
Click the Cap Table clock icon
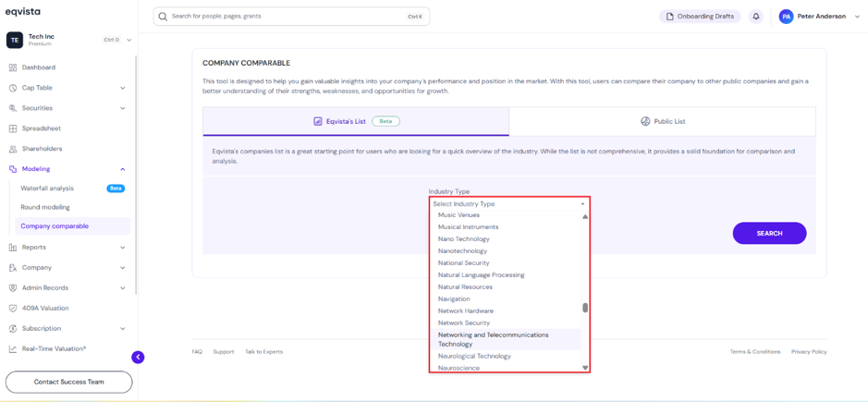(13, 88)
